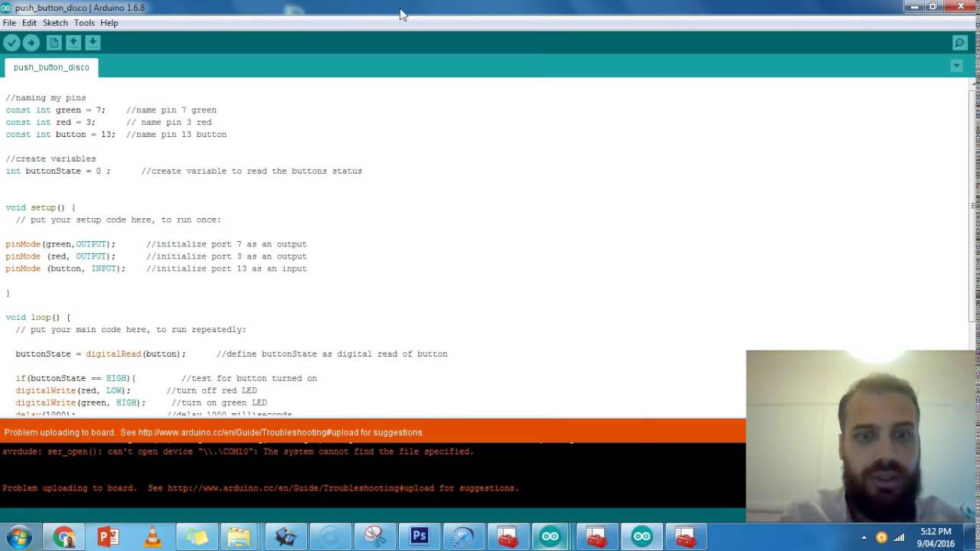Open Sticky Notes from the taskbar
The height and width of the screenshot is (551, 980).
coord(197,536)
